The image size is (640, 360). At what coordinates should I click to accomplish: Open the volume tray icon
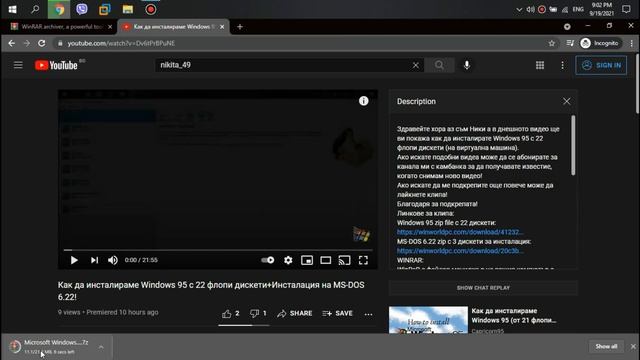click(530, 9)
